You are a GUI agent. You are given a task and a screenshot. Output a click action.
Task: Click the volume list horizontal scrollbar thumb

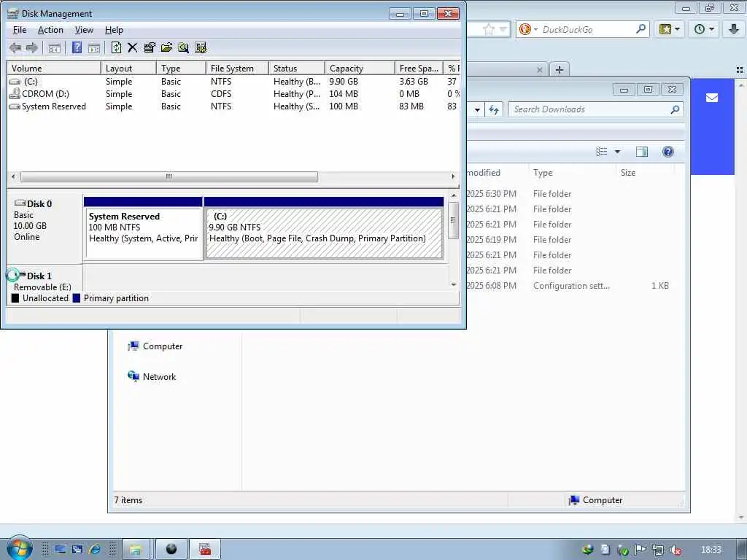pos(169,176)
